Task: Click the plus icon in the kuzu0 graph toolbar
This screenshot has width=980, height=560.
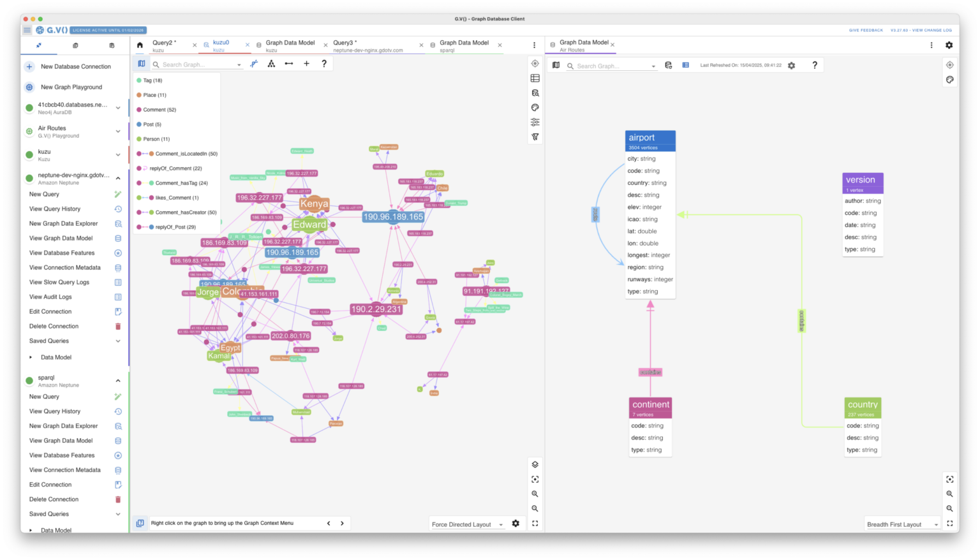Action: (306, 64)
